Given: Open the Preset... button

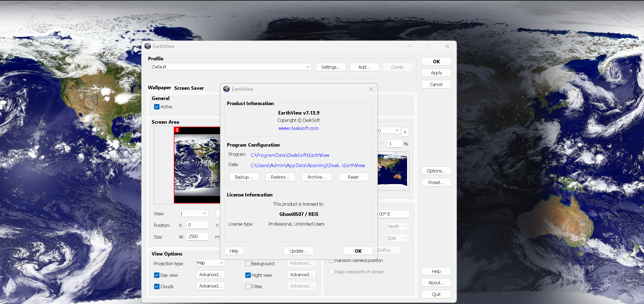Looking at the screenshot, I should coord(436,182).
